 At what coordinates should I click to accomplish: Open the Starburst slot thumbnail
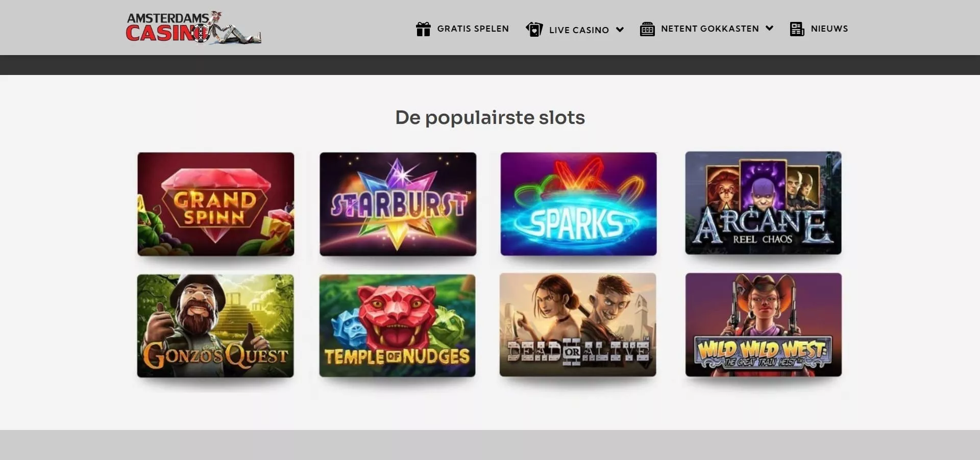click(x=398, y=204)
